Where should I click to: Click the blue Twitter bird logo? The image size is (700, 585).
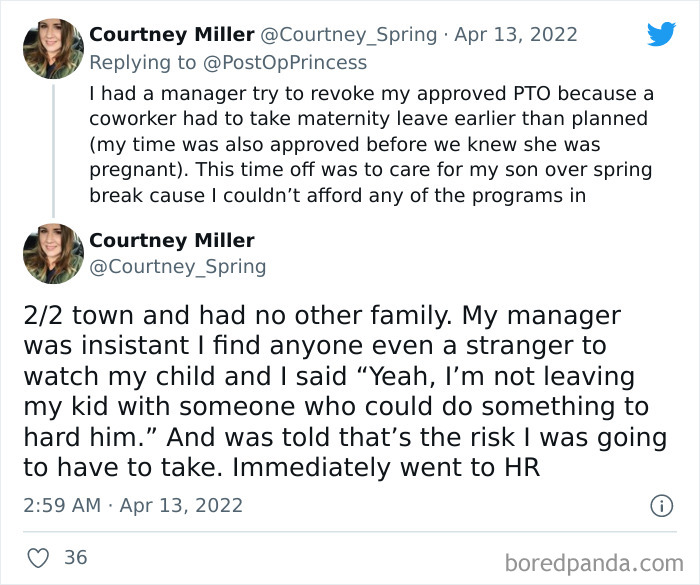pyautogui.click(x=661, y=34)
